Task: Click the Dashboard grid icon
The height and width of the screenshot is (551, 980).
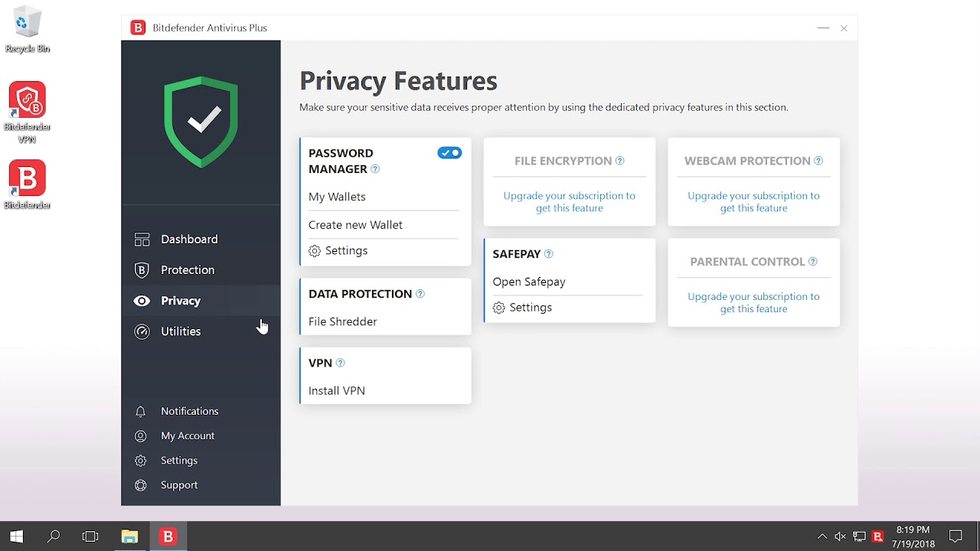Action: [142, 240]
